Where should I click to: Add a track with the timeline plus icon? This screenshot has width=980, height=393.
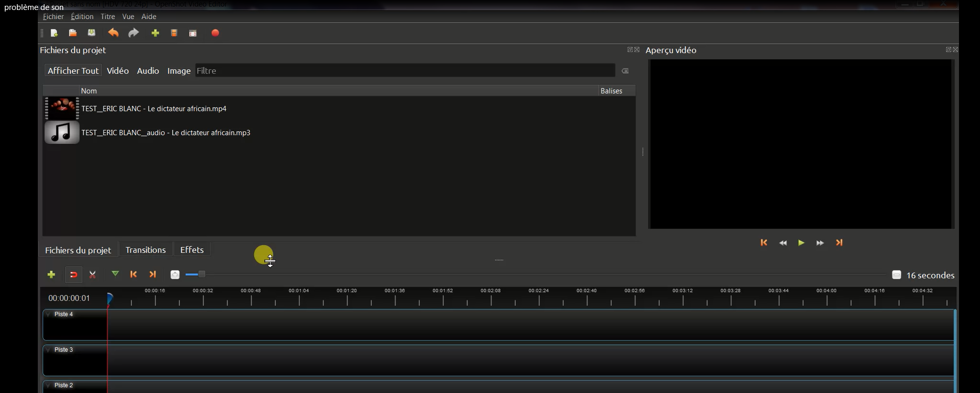(x=51, y=274)
